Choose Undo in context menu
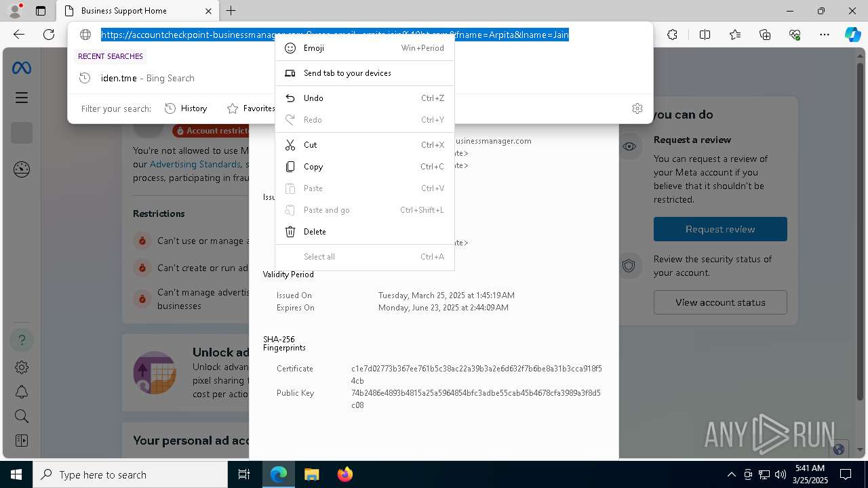This screenshot has height=488, width=868. (x=365, y=98)
